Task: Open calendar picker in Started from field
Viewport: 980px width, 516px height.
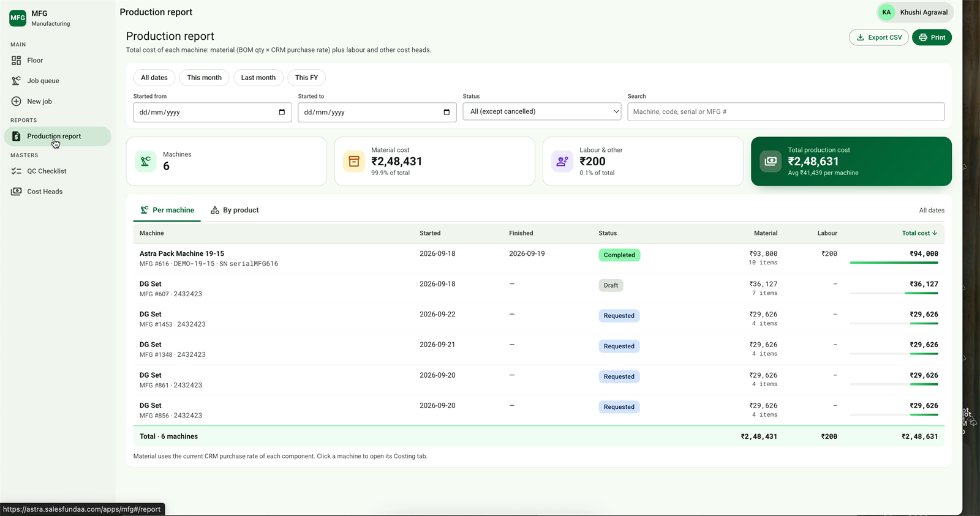Action: pyautogui.click(x=282, y=112)
